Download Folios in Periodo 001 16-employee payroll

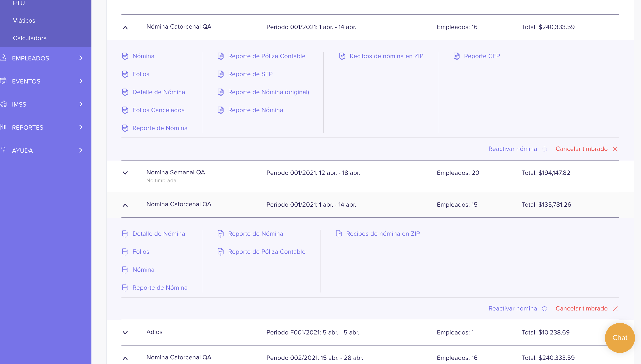click(x=141, y=74)
